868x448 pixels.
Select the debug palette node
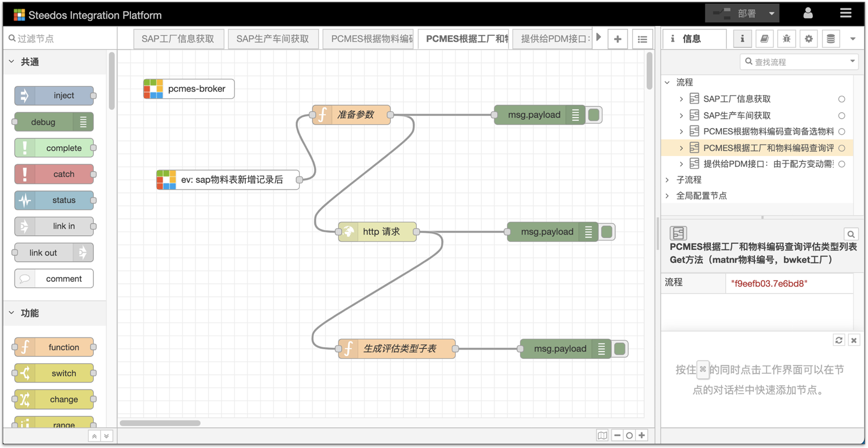click(54, 122)
